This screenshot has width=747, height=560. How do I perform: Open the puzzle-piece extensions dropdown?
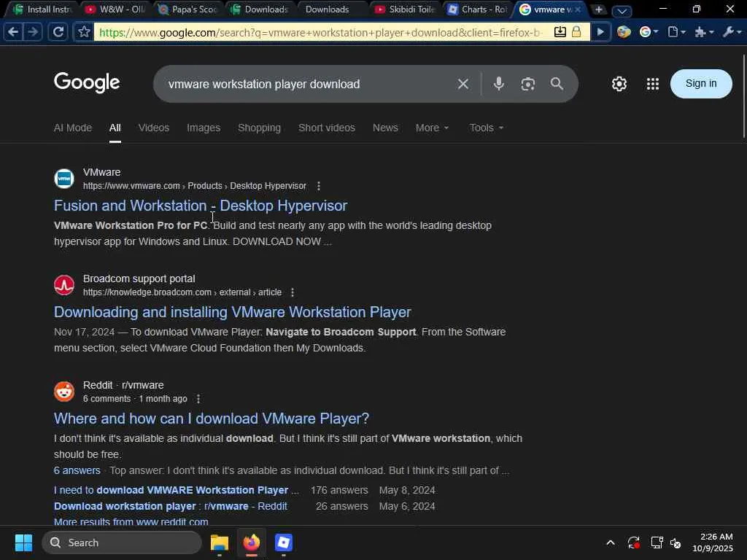coord(704,32)
